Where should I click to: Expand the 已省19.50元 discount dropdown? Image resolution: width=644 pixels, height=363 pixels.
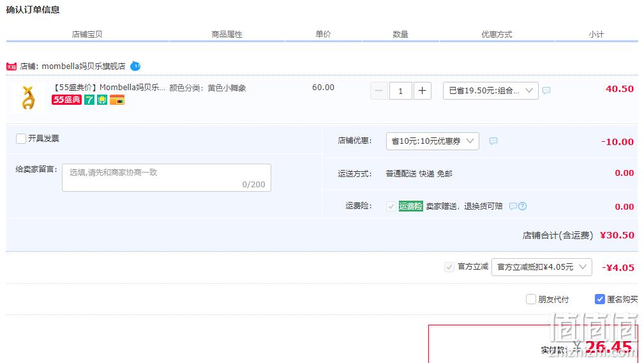point(490,91)
